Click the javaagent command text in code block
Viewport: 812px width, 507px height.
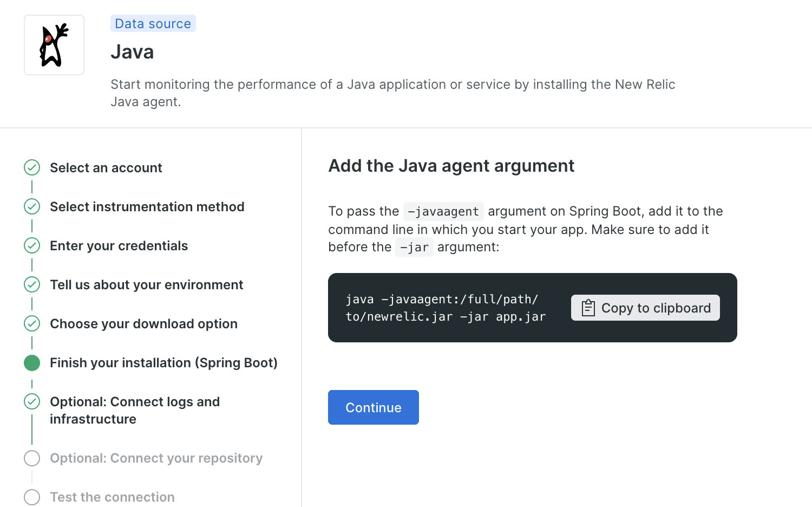446,308
